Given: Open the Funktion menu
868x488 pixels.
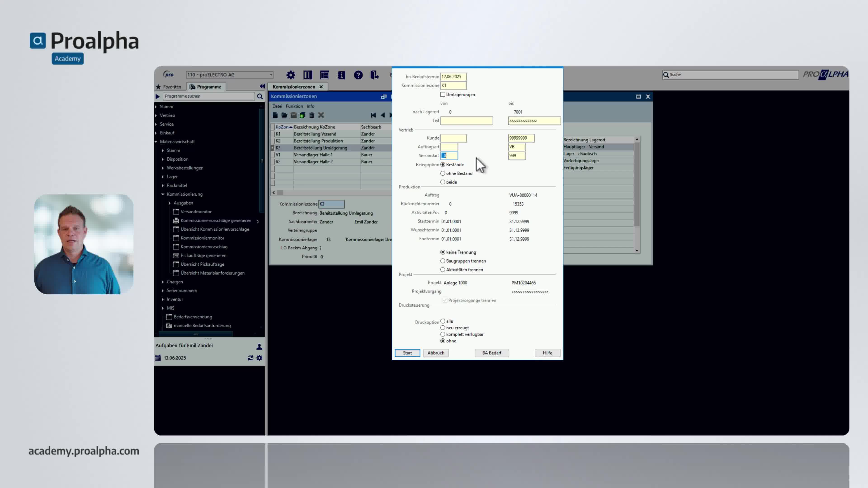Looking at the screenshot, I should tap(294, 106).
